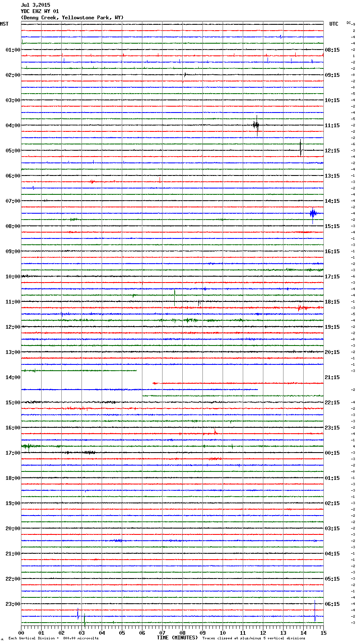Click the black seismic burst on the 04:00 trace
Image resolution: width=357 pixels, height=644 pixels.
(256, 125)
